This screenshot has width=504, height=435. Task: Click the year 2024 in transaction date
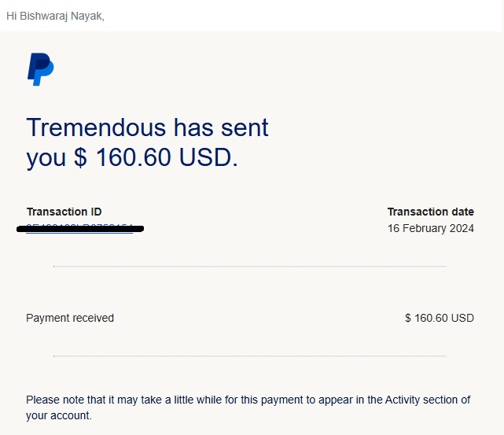tap(462, 228)
